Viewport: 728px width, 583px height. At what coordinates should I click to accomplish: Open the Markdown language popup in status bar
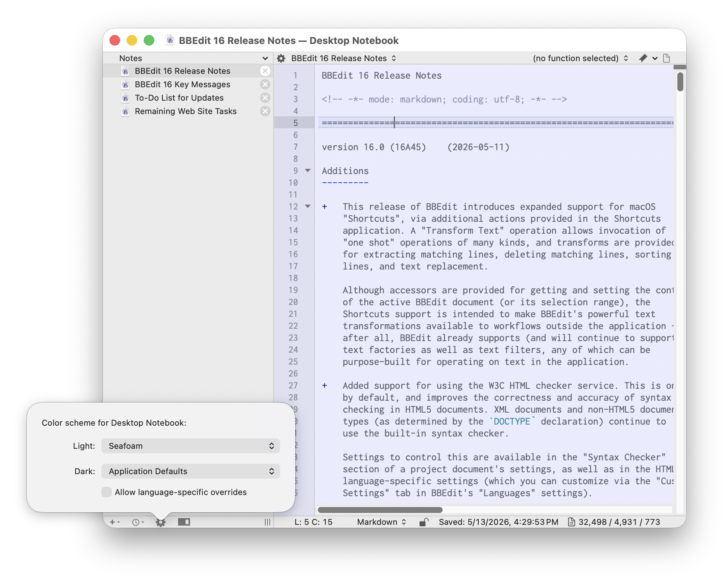pos(381,522)
